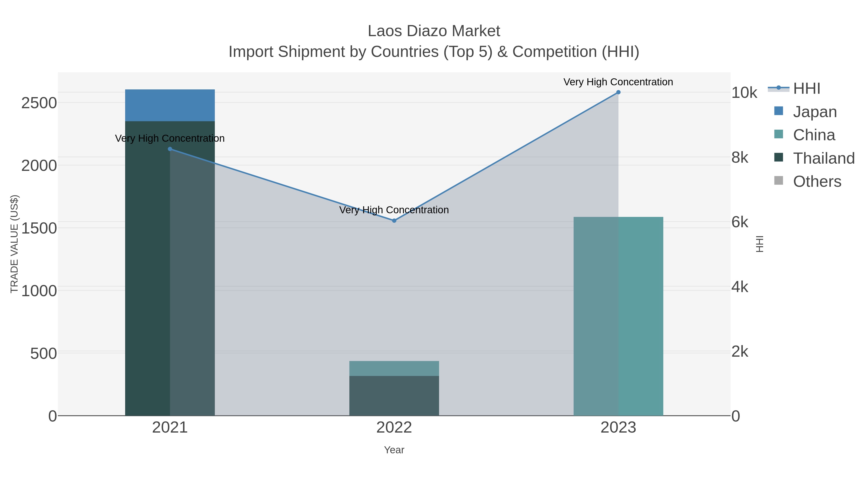Click the 2022 x-axis label
The height and width of the screenshot is (488, 868).
[x=394, y=428]
